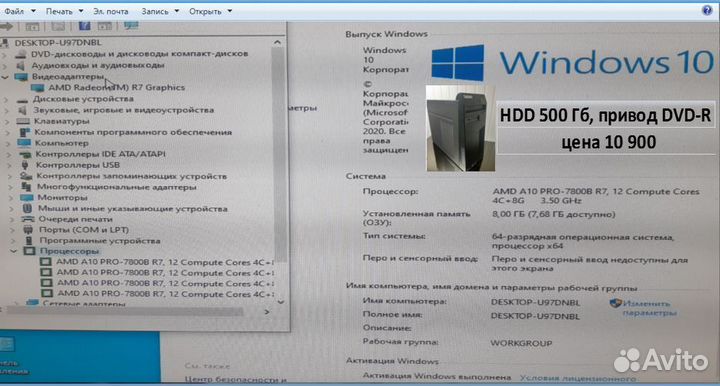Click the Device Manager vertical scrollbar down arrow
This screenshot has height=386, width=720.
click(281, 302)
